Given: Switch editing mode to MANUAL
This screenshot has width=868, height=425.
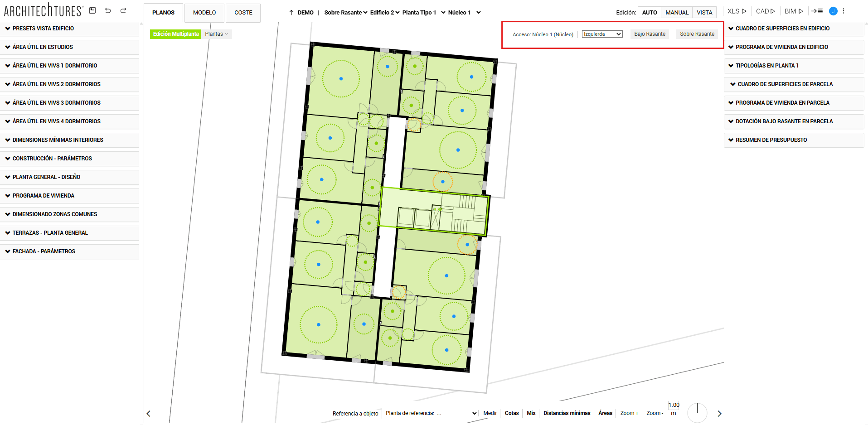Looking at the screenshot, I should pos(677,13).
